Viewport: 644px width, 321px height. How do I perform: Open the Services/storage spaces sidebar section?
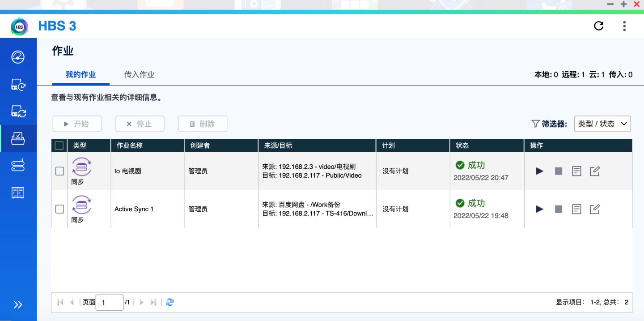click(18, 165)
